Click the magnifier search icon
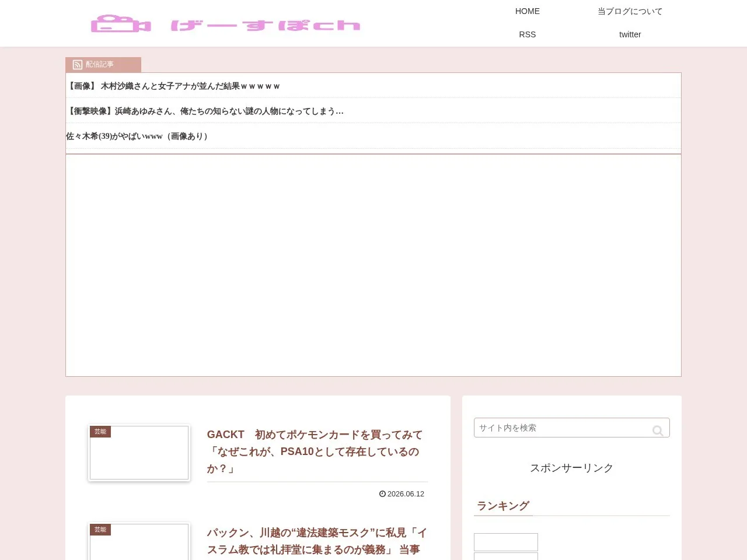 pyautogui.click(x=658, y=430)
